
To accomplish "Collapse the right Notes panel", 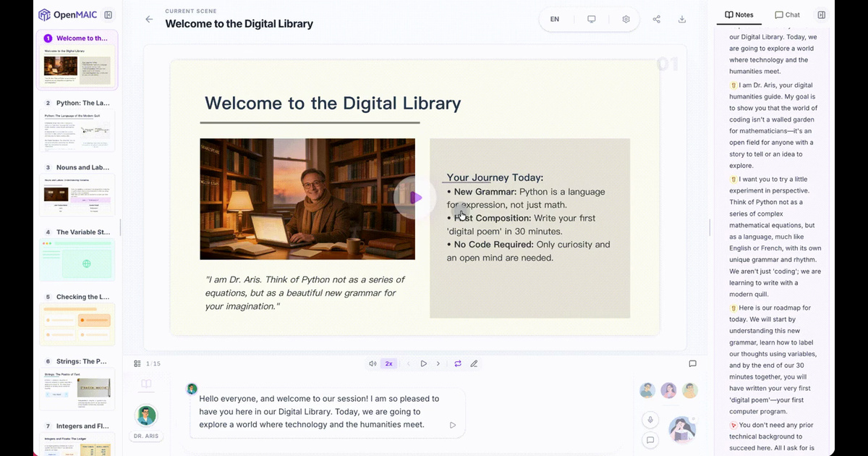I will tap(822, 14).
